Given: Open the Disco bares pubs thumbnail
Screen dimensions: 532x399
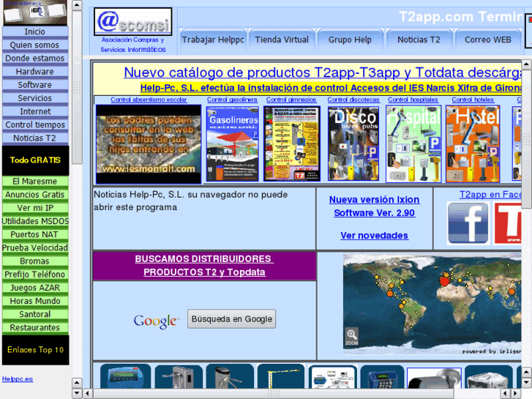Looking at the screenshot, I should [x=353, y=143].
